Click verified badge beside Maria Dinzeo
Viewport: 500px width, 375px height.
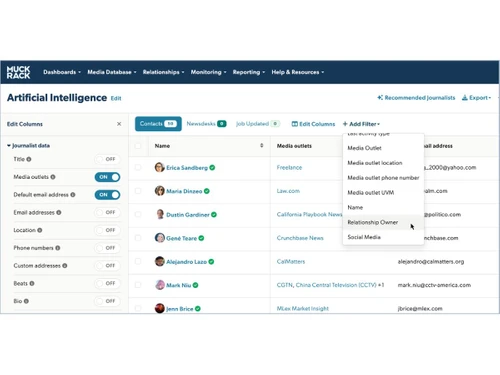pyautogui.click(x=207, y=191)
